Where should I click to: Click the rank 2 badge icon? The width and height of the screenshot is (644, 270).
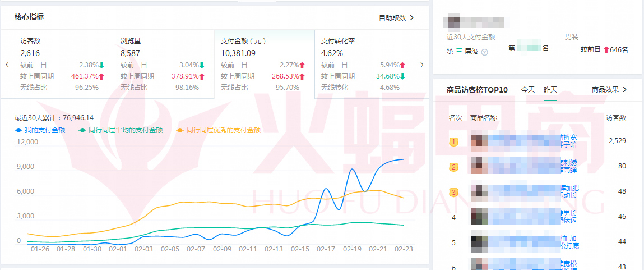[x=454, y=167]
